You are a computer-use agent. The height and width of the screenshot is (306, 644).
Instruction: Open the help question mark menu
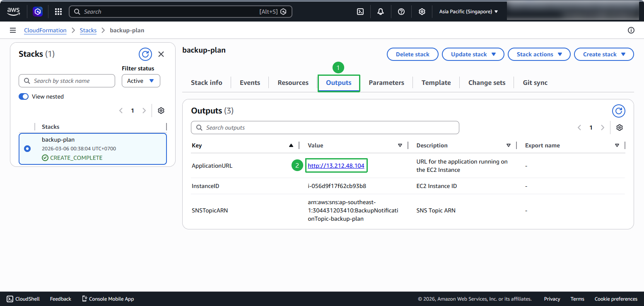pos(401,12)
